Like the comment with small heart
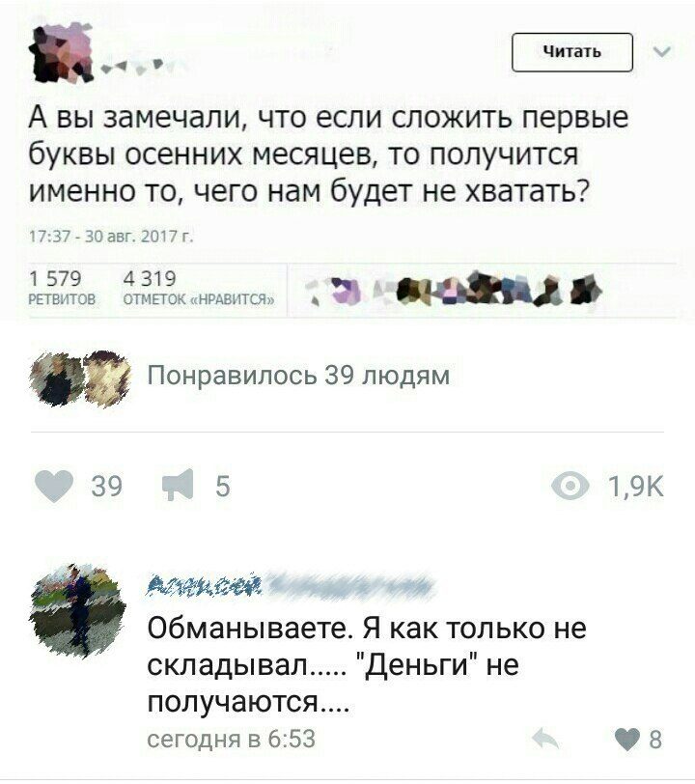The height and width of the screenshot is (784, 695). tap(628, 739)
